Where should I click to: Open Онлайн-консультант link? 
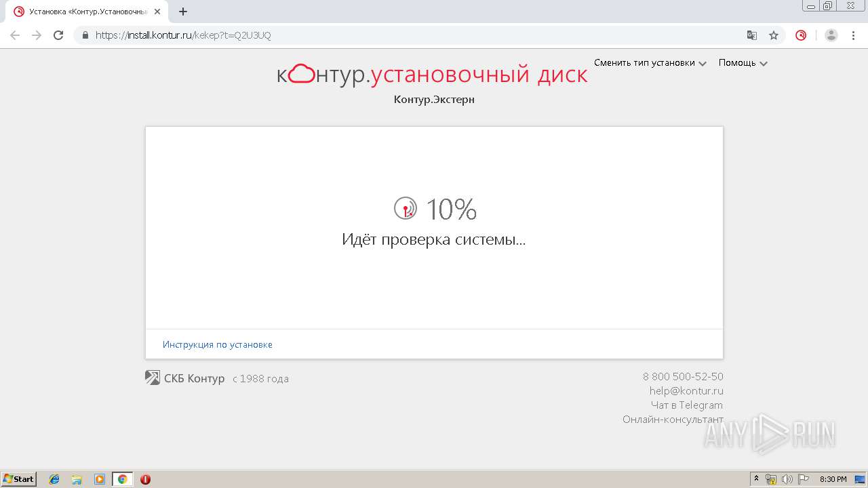[673, 420]
